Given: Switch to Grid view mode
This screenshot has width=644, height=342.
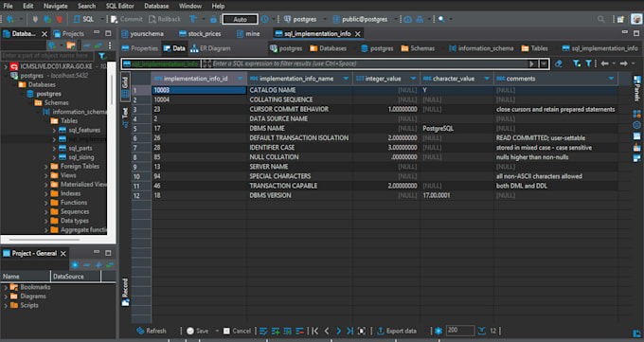Looking at the screenshot, I should click(125, 87).
